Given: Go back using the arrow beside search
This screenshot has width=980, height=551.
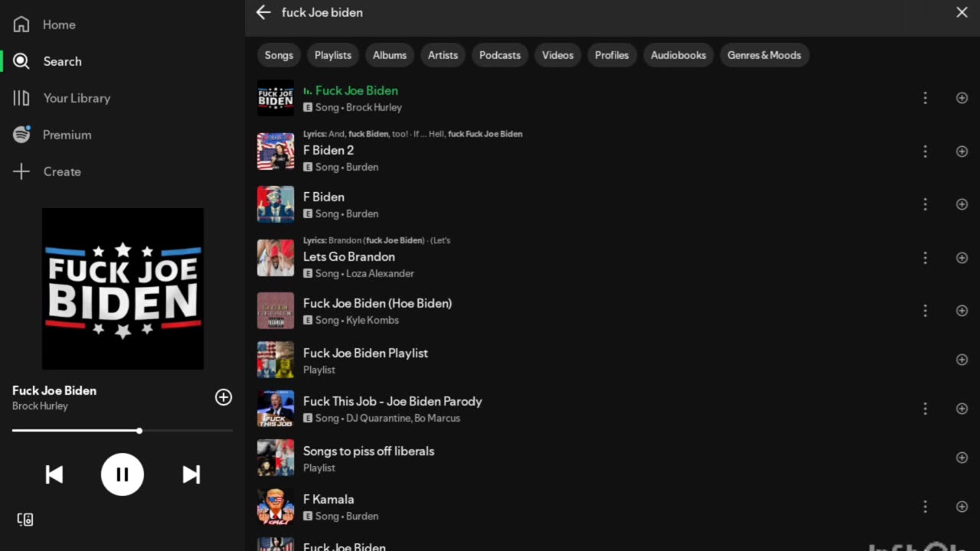Looking at the screenshot, I should (263, 12).
